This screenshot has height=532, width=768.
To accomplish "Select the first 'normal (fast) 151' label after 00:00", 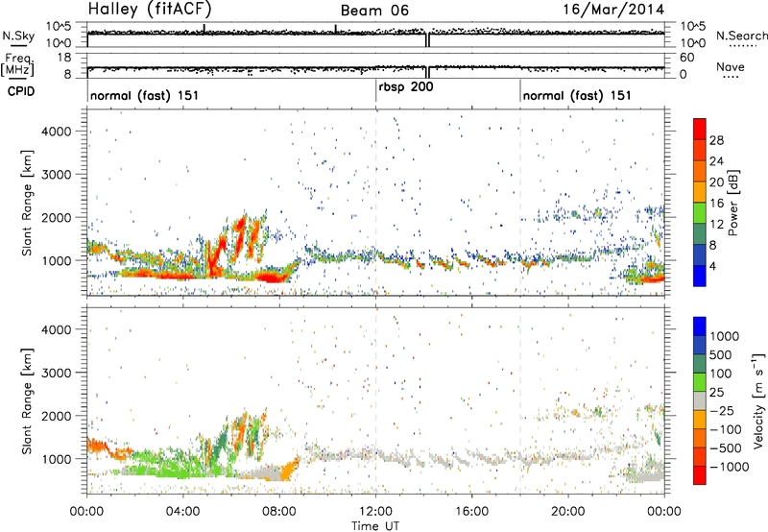I will click(145, 95).
